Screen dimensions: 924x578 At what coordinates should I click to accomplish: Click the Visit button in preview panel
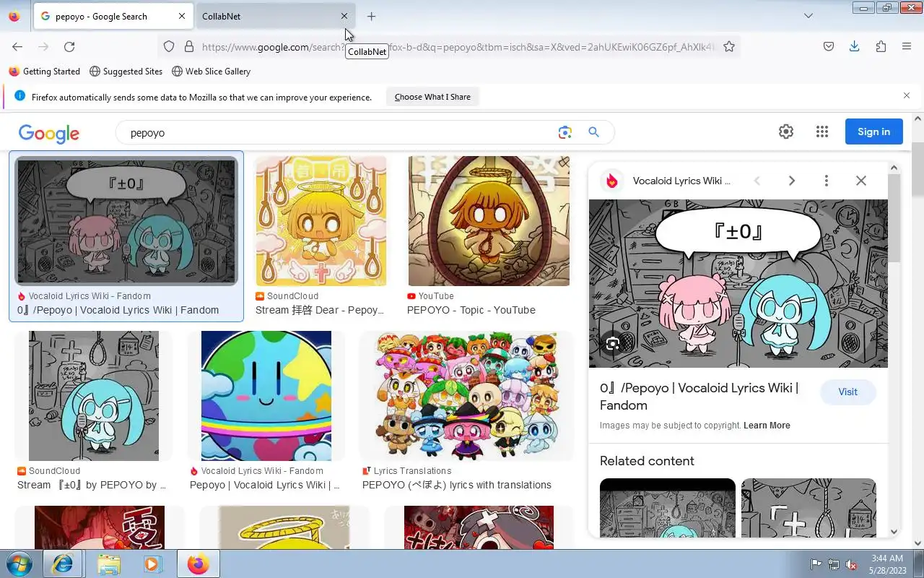point(848,392)
